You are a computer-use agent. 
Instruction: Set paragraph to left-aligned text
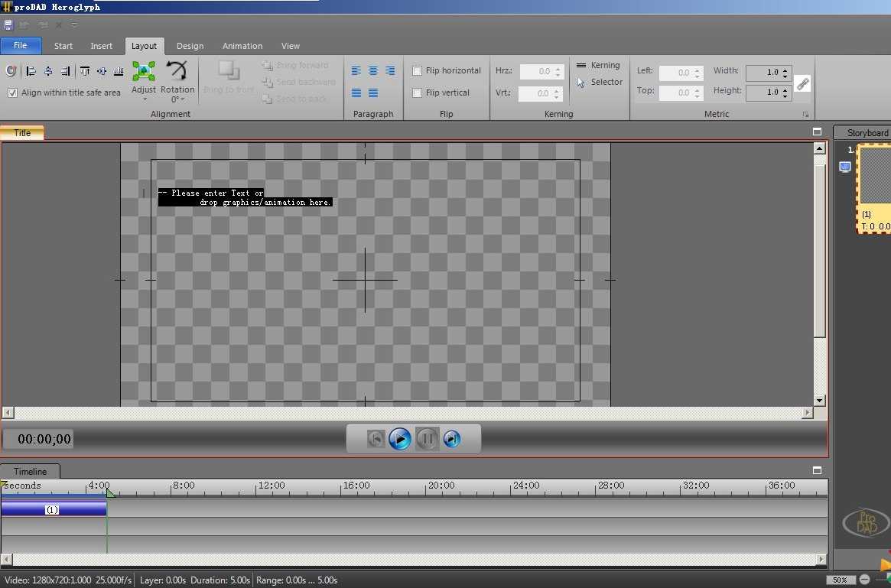pos(356,70)
